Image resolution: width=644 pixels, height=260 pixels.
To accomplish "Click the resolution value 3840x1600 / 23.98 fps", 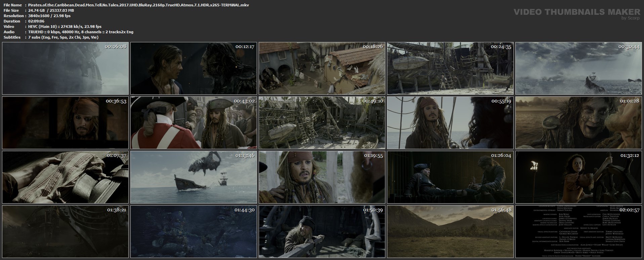I will 49,16.
